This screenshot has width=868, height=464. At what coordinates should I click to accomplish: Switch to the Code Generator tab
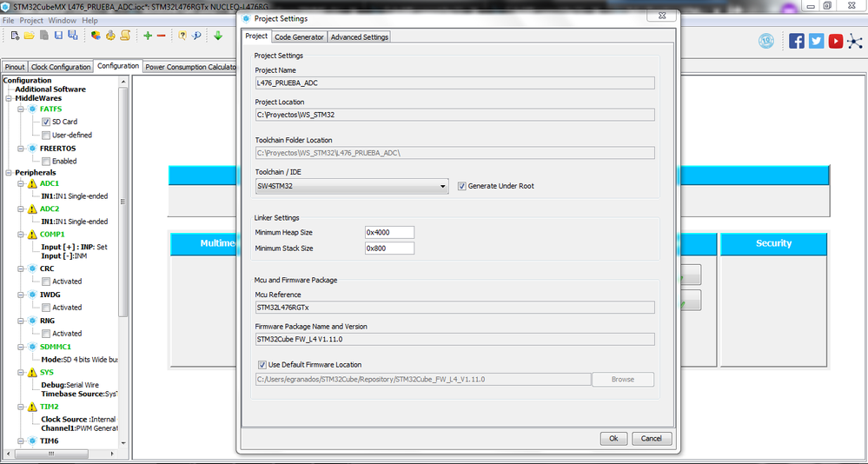coord(299,37)
